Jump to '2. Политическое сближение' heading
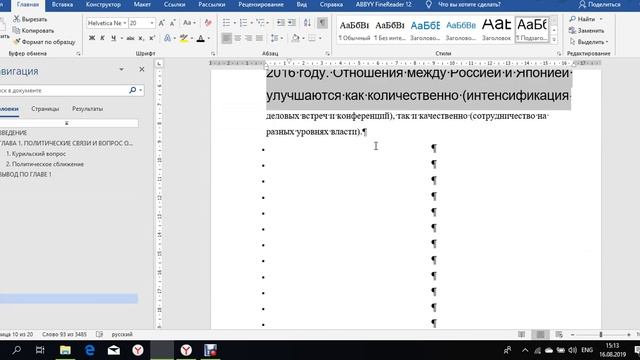This screenshot has height=360, width=640. (x=45, y=164)
